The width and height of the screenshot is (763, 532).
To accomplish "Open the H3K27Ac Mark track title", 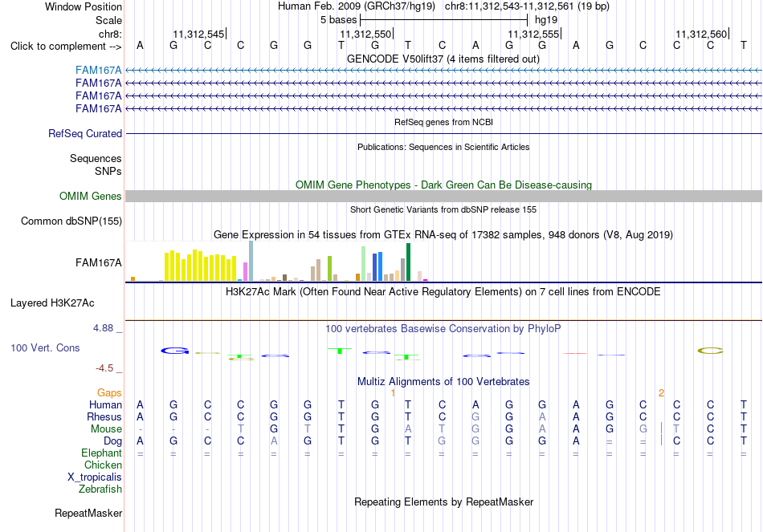I will point(443,292).
